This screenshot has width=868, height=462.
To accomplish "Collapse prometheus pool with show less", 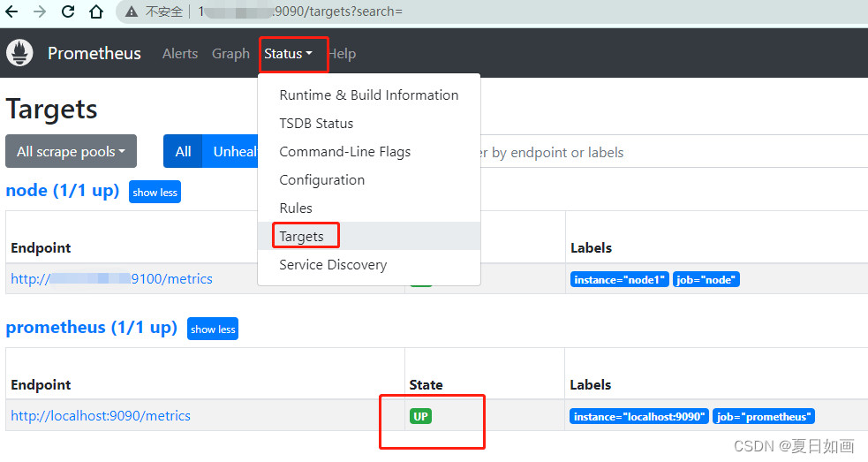I will coord(213,329).
